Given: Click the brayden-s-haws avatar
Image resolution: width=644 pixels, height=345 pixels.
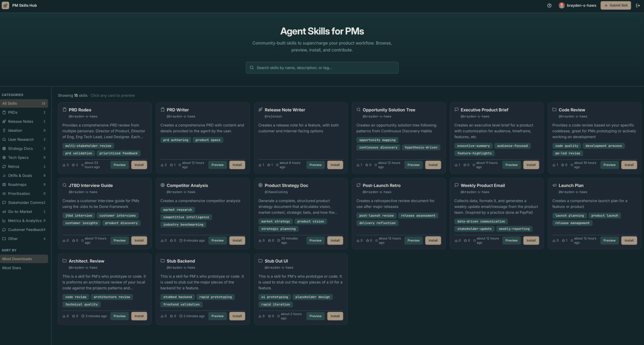Looking at the screenshot, I should tap(561, 5).
